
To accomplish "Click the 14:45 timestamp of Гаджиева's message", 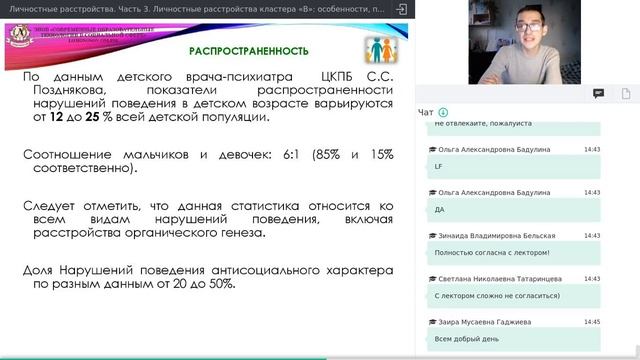I will click(592, 322).
